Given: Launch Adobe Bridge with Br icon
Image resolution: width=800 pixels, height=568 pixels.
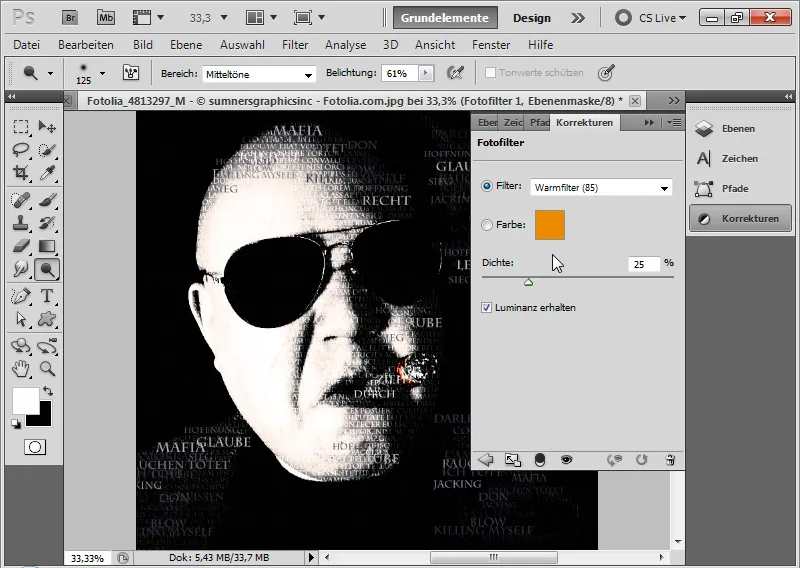Looking at the screenshot, I should click(70, 18).
